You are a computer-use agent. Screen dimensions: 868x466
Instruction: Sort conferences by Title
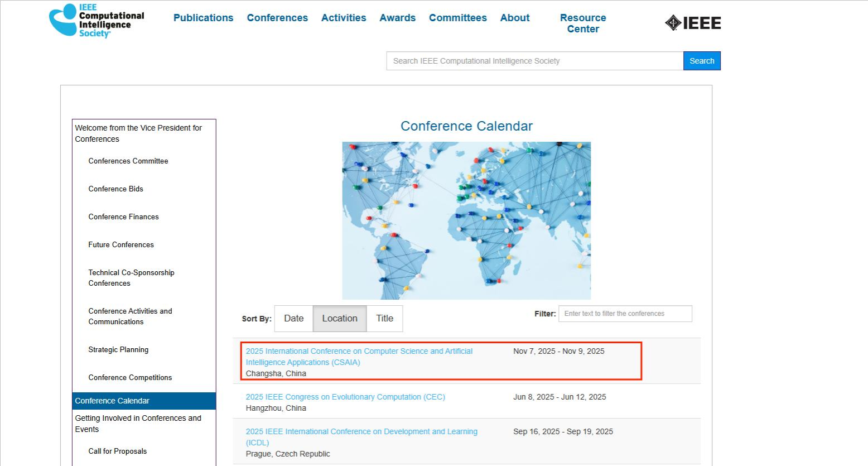click(384, 319)
